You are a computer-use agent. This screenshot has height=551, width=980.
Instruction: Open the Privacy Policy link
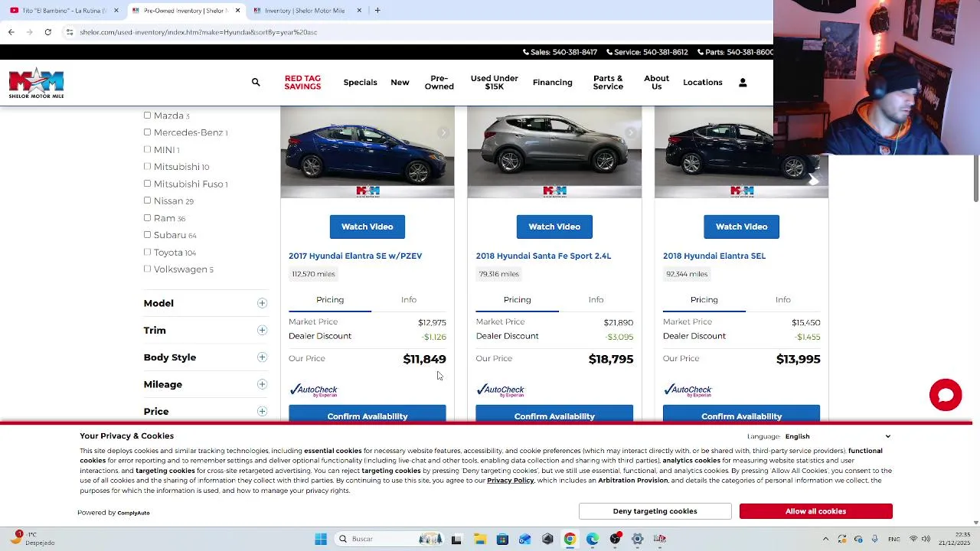(510, 481)
